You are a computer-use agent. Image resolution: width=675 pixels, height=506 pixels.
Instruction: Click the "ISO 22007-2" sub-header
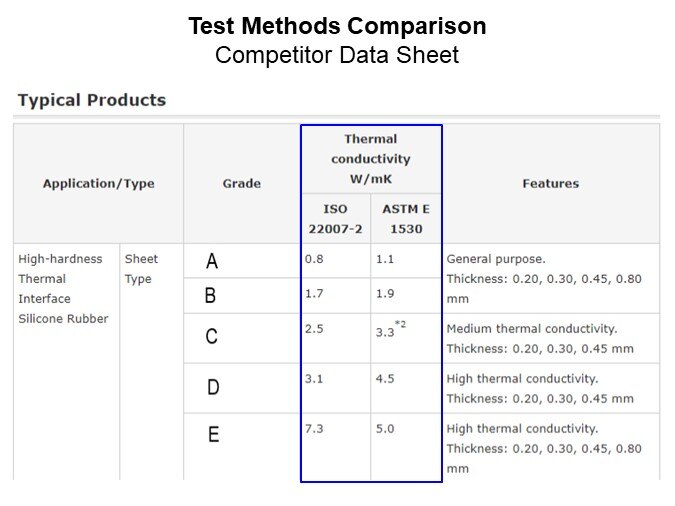tap(335, 219)
